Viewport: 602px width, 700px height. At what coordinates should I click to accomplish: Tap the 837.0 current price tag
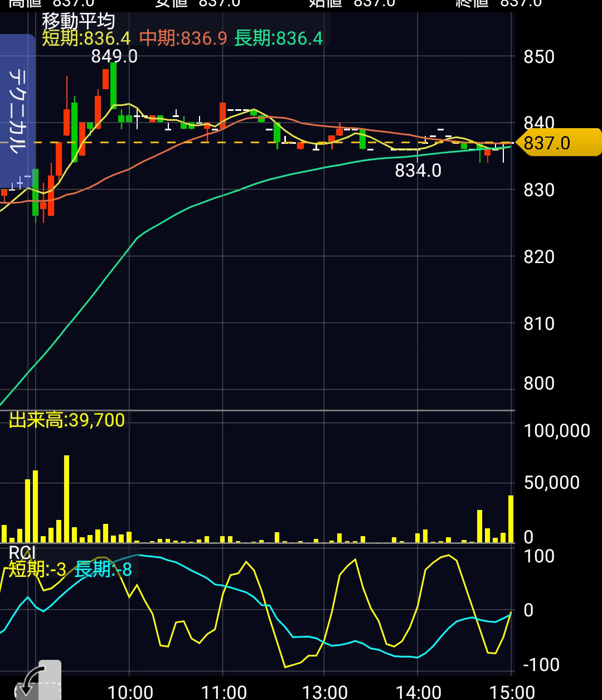tap(558, 143)
